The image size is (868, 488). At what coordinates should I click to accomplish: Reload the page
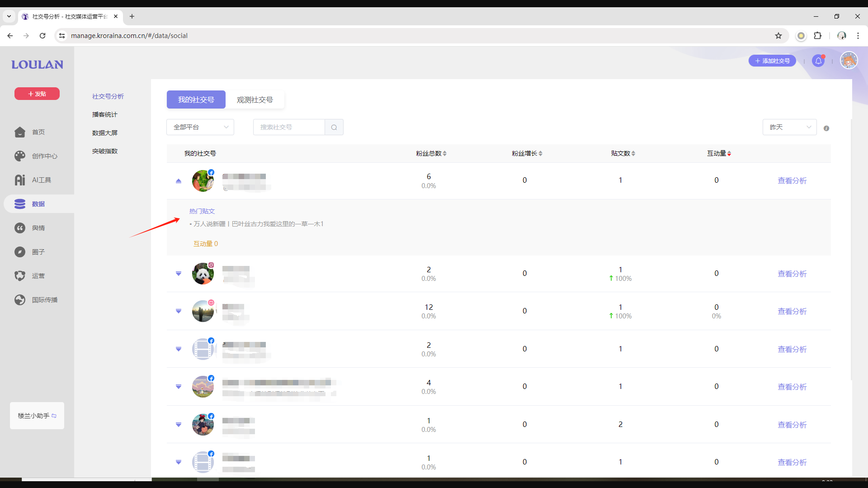point(42,36)
